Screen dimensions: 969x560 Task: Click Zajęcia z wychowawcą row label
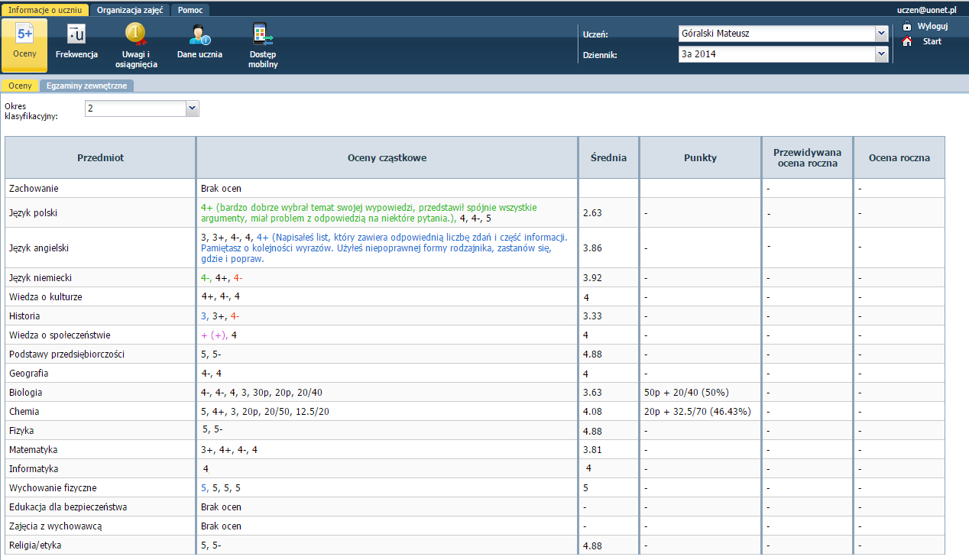click(55, 526)
